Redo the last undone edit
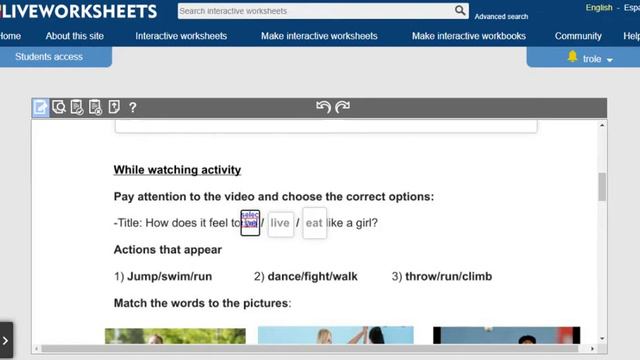The image size is (640, 360). [342, 107]
